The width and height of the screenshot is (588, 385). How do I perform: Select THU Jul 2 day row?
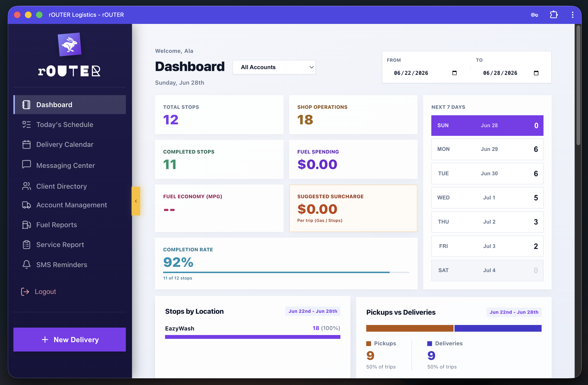point(487,222)
